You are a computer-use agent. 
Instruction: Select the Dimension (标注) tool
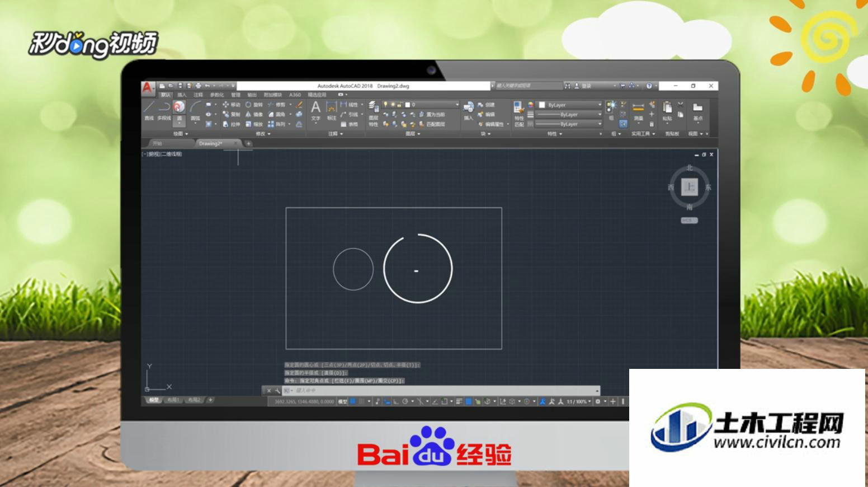(332, 110)
